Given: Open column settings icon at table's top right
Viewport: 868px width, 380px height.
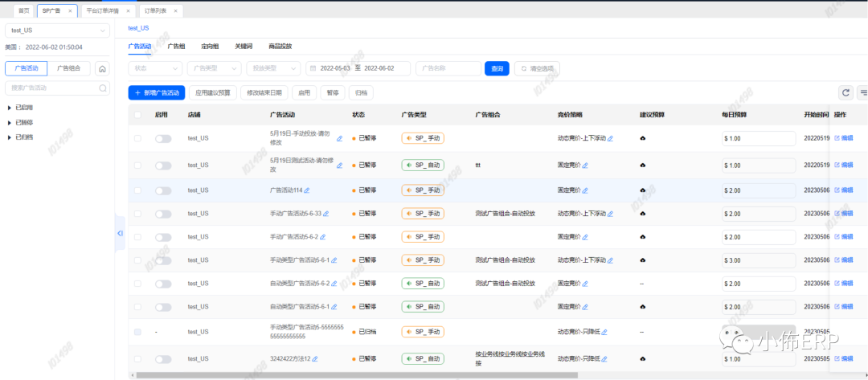Looking at the screenshot, I should pyautogui.click(x=862, y=92).
